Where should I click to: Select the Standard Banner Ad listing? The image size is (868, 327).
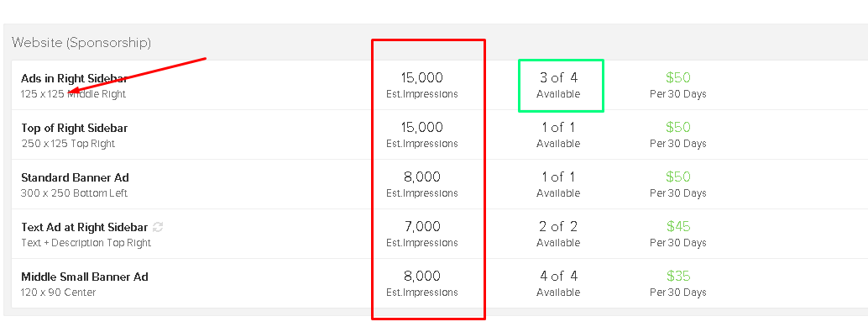coord(75,177)
